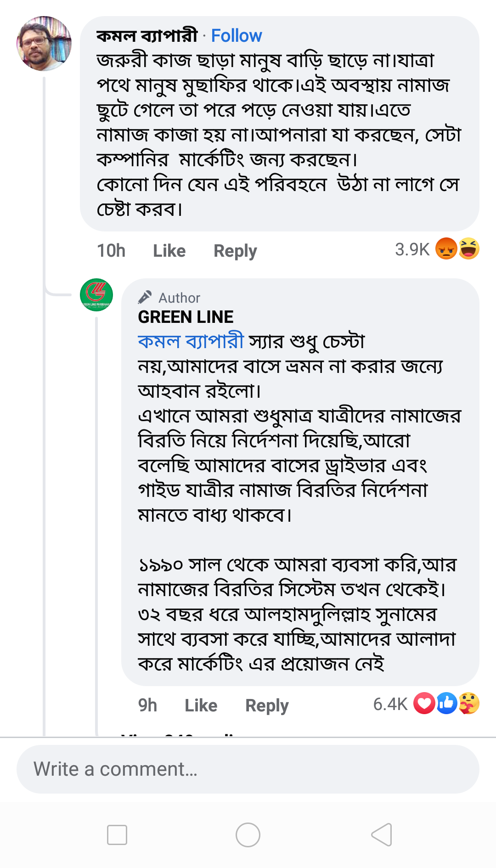Open the blue mentioned-name link in reply

point(191,341)
